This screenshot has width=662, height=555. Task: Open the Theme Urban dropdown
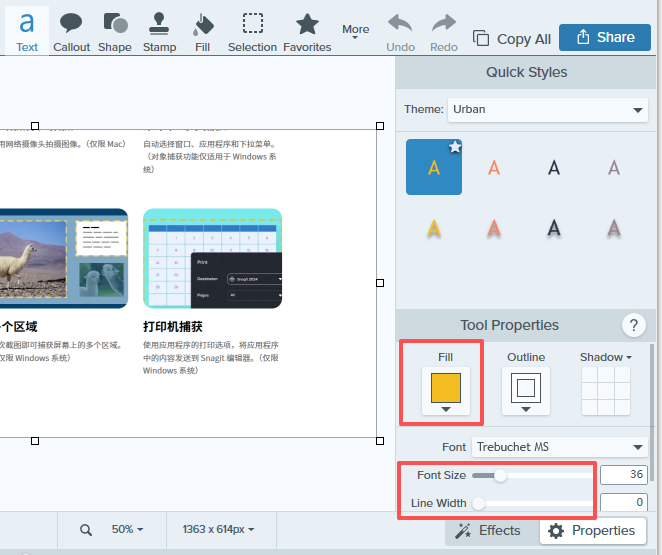coord(548,110)
